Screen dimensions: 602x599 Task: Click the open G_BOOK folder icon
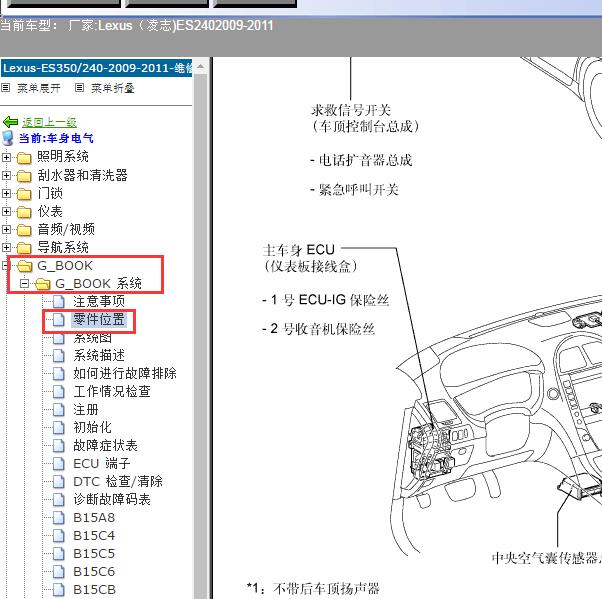[x=25, y=266]
